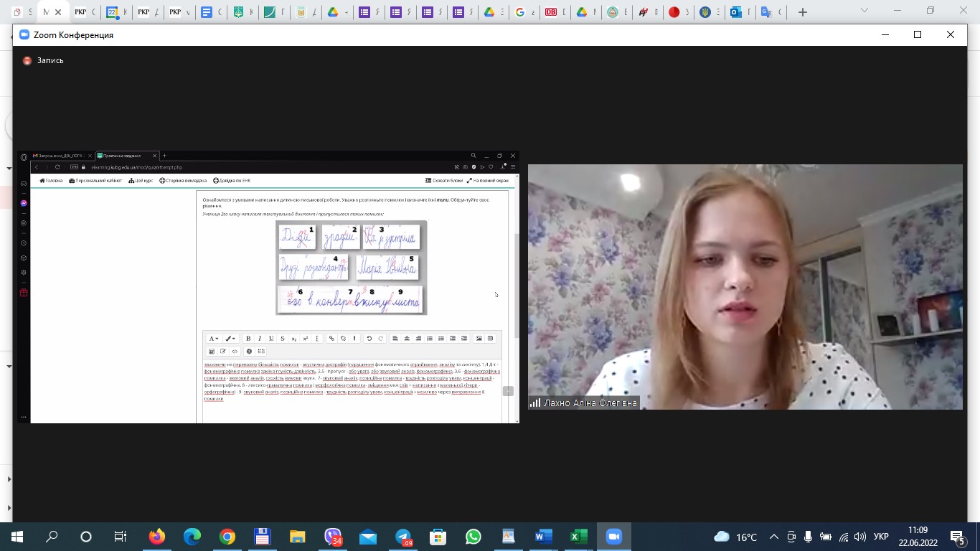Click the microphone icon in system tray

click(809, 537)
